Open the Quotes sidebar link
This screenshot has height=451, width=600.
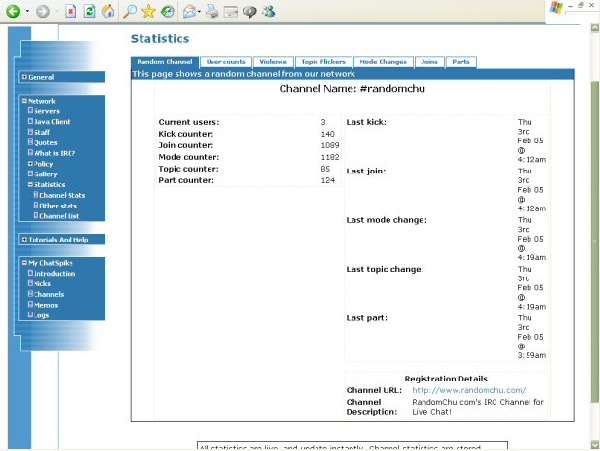pos(46,142)
